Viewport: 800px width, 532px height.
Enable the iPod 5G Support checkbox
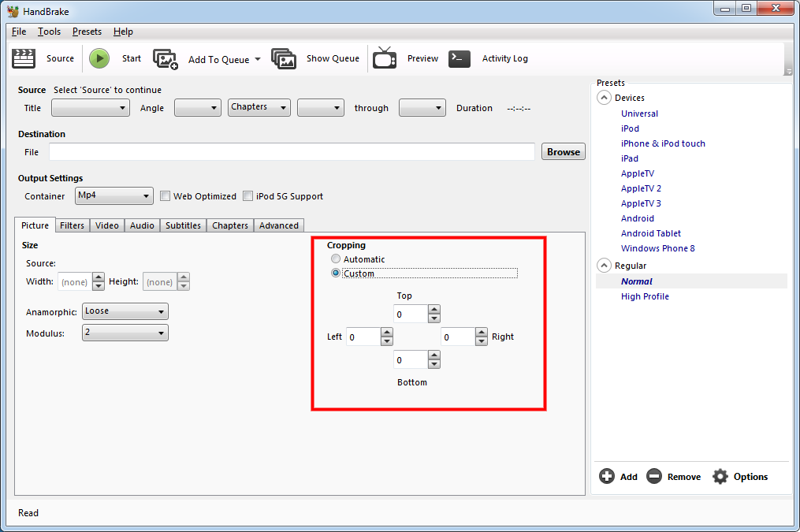point(247,196)
